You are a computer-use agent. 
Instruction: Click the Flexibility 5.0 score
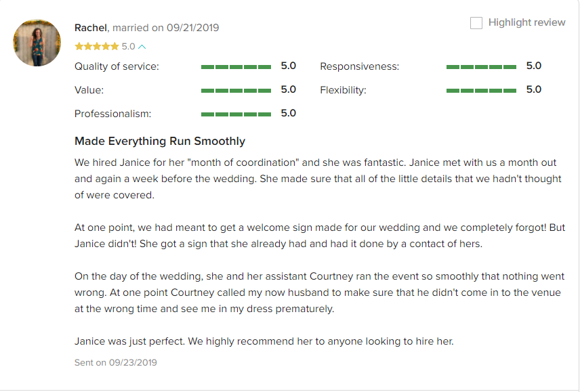point(534,89)
